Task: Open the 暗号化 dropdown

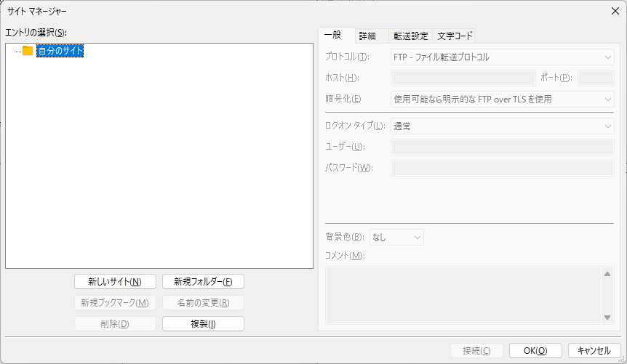Action: pyautogui.click(x=502, y=99)
